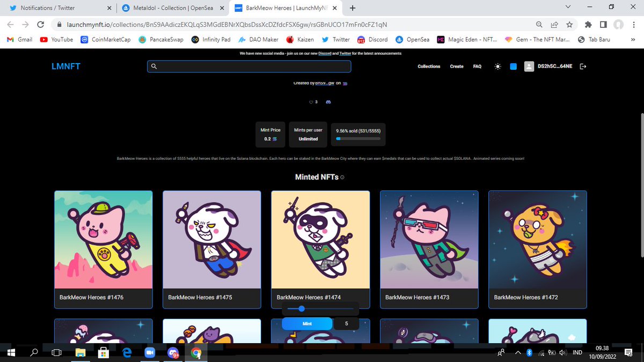
Task: Open BarkMeow Heroes #1476 thumbnail
Action: 104,240
